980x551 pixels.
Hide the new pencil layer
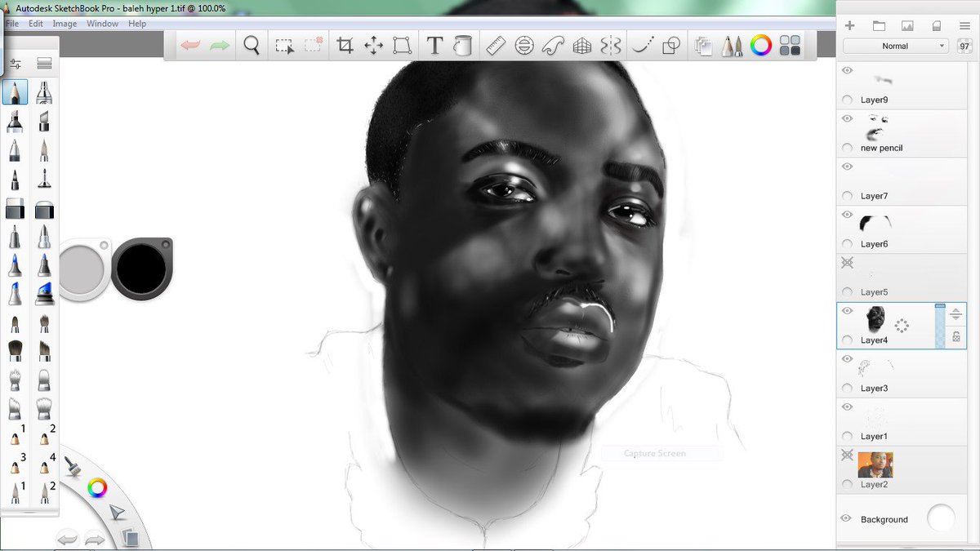[x=847, y=119]
